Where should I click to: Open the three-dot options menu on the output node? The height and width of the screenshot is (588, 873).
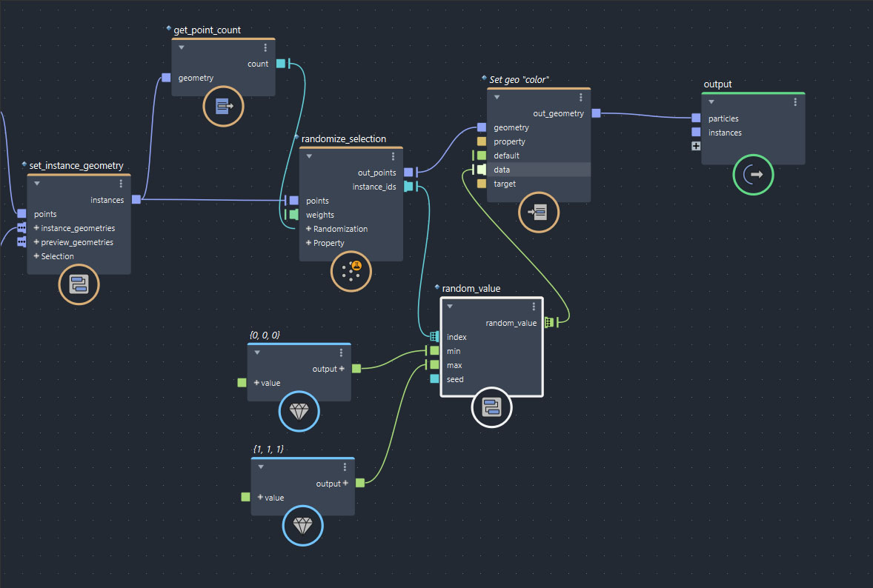tap(795, 101)
